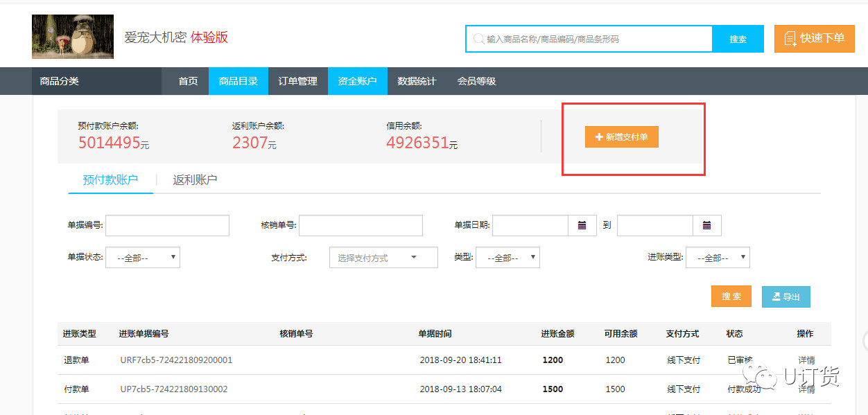Click the Totoro store logo image

click(73, 37)
